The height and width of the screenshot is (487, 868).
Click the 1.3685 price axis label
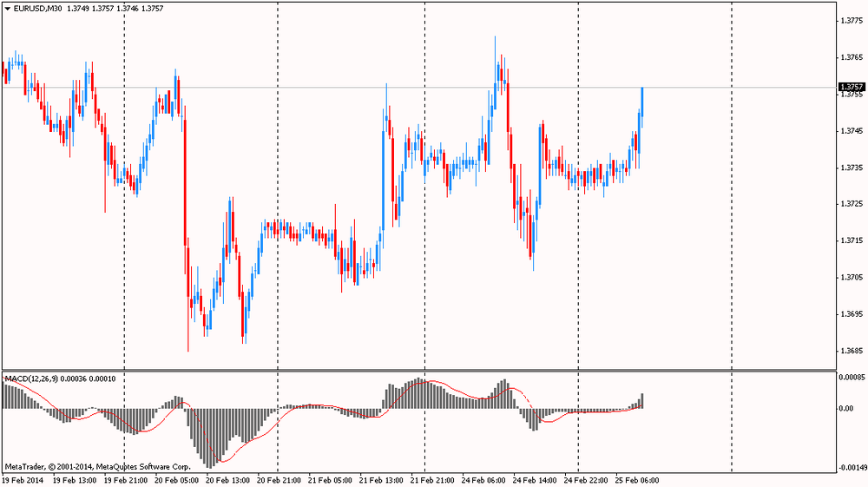pyautogui.click(x=852, y=351)
